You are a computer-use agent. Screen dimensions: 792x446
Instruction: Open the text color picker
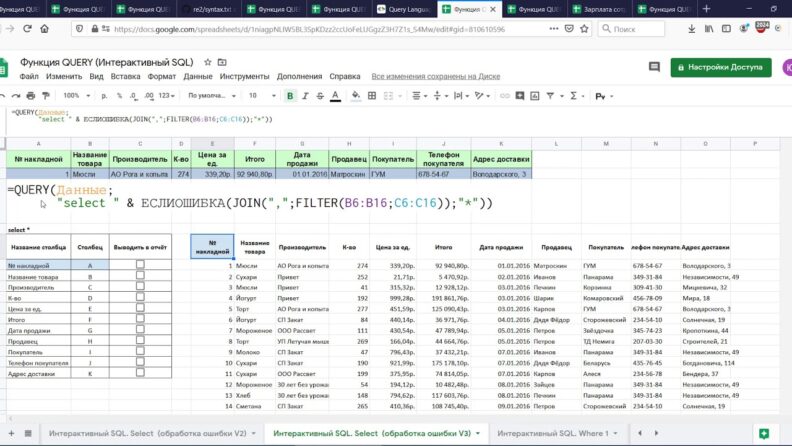point(335,95)
